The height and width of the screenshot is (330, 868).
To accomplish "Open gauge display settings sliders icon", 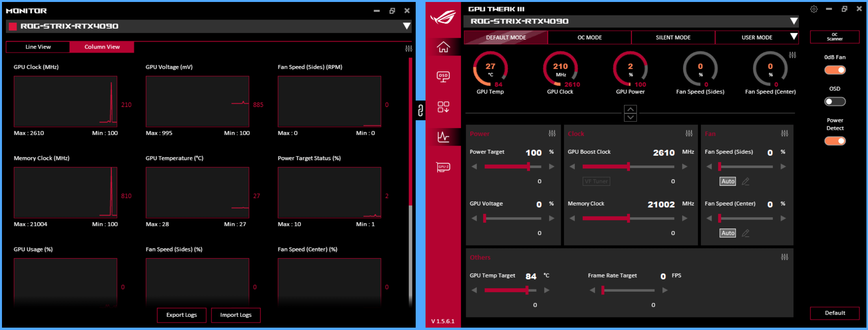I will click(x=792, y=55).
